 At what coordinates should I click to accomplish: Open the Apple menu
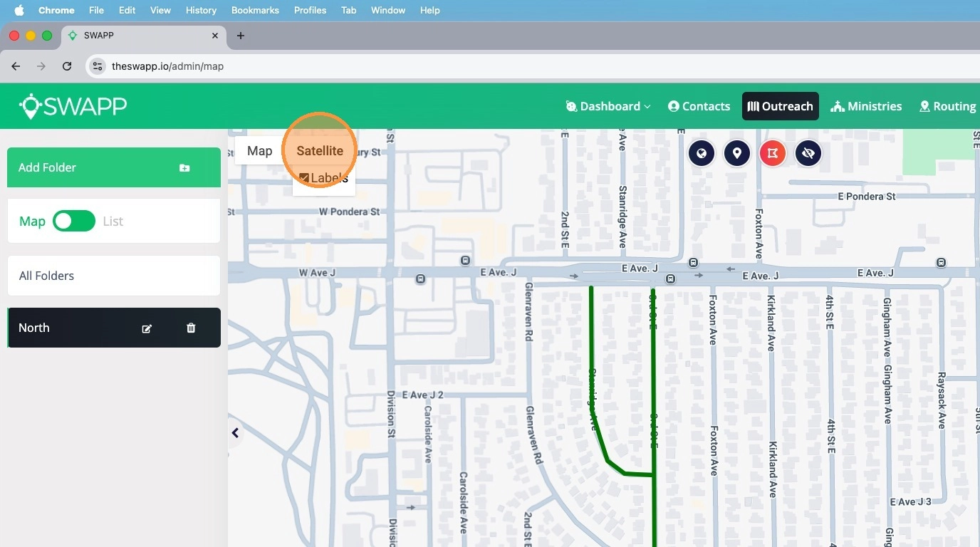[19, 10]
